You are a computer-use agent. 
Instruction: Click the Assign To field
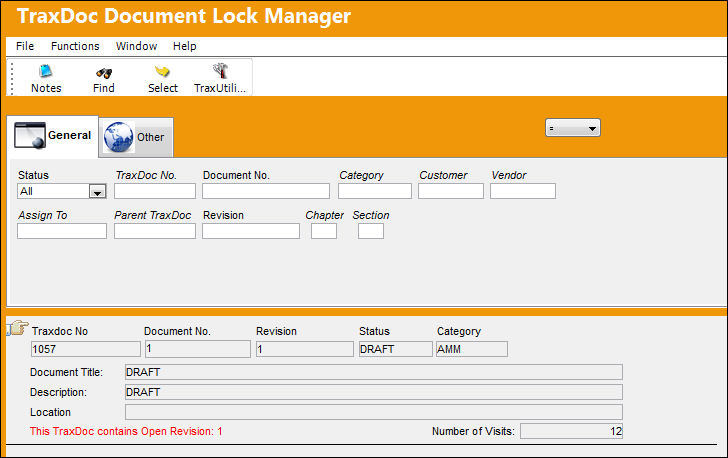[62, 231]
